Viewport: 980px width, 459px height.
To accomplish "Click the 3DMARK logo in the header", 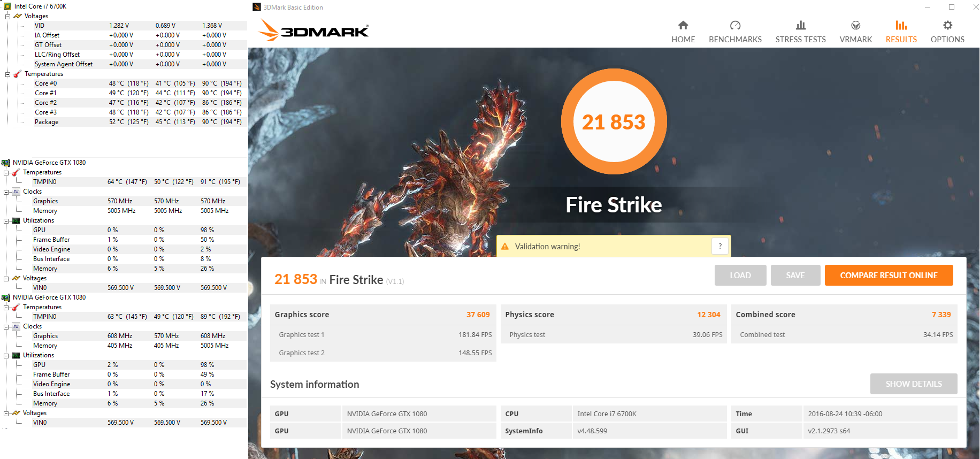I will coord(313,30).
